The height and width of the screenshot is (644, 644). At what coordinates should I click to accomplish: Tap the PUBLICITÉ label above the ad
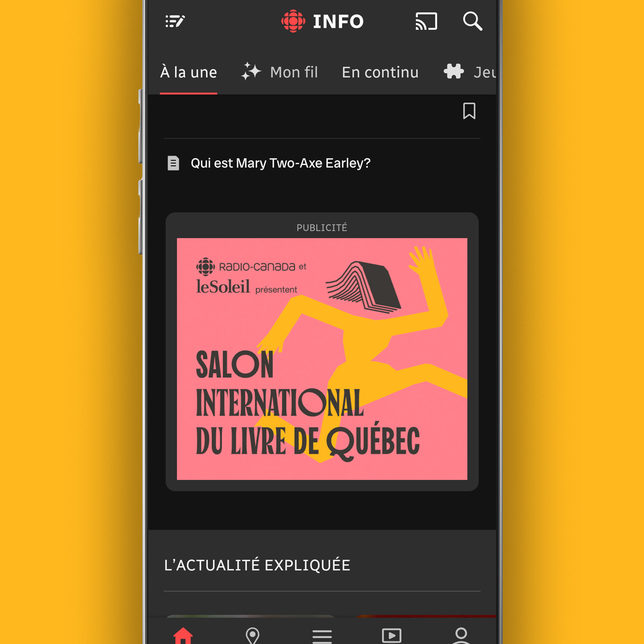[x=322, y=228]
